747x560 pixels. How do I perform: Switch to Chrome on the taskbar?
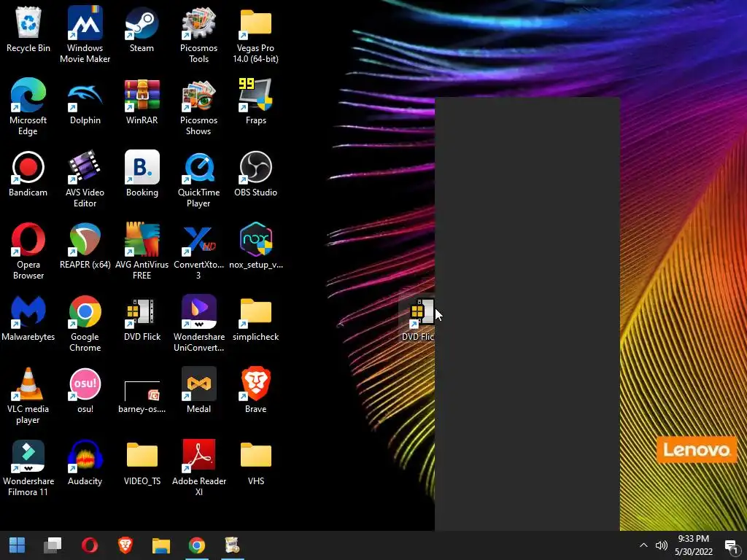pos(197,545)
